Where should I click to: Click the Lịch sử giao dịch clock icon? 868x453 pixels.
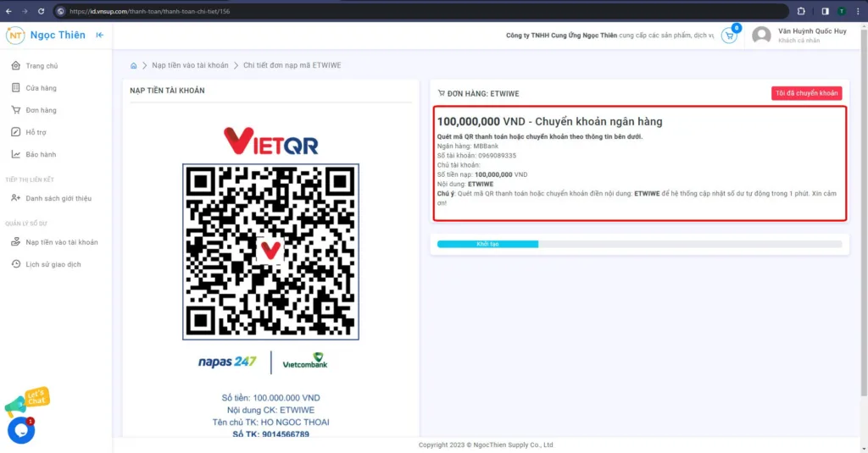click(15, 264)
